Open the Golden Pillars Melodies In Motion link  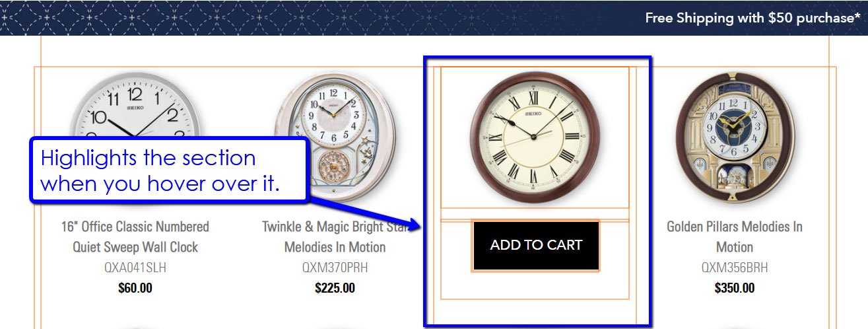735,237
